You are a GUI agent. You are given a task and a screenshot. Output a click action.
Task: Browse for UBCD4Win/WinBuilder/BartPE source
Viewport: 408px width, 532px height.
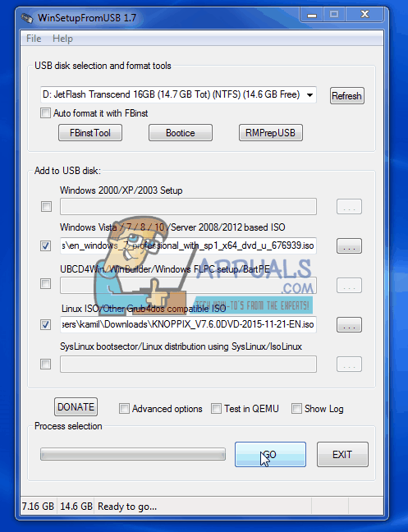click(349, 286)
